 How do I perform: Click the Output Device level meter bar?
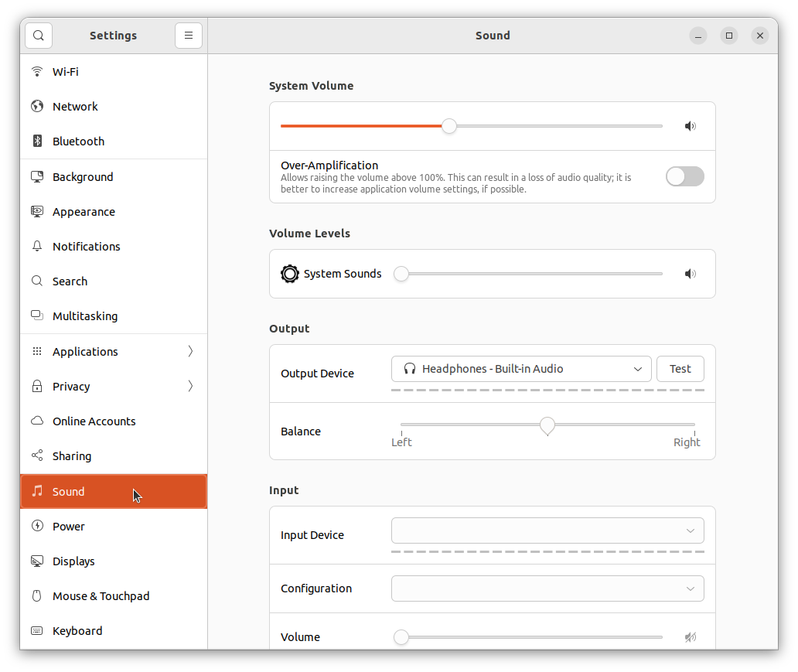547,390
